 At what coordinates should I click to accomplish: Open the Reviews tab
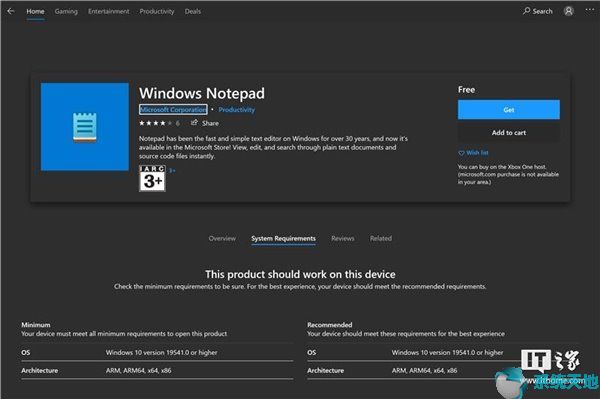[343, 238]
